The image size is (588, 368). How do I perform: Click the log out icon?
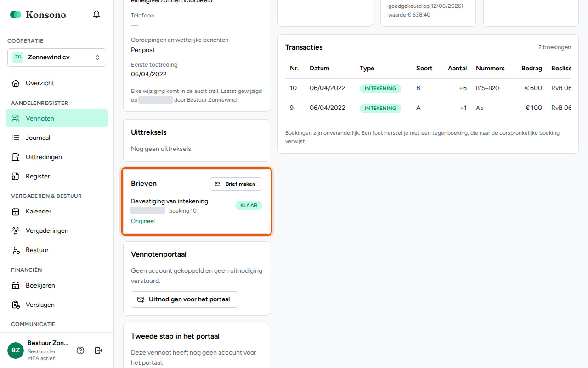[x=99, y=351]
